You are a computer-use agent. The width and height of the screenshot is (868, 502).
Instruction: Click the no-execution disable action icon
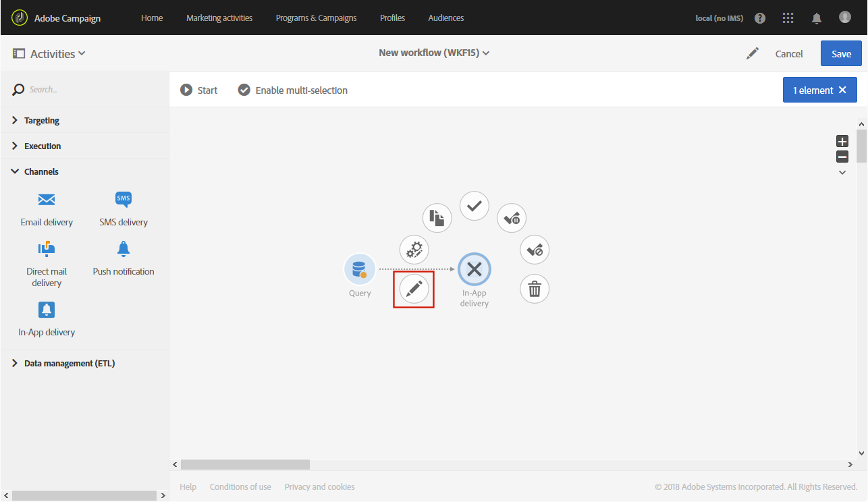535,250
